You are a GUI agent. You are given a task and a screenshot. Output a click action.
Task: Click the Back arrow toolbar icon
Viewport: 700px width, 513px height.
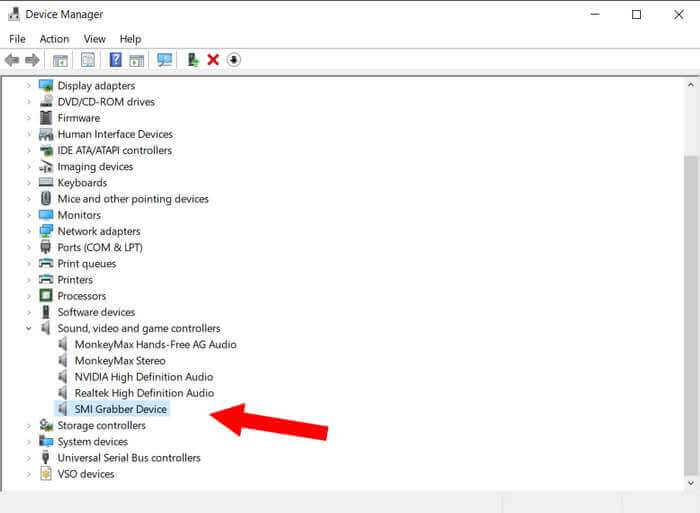tap(12, 59)
